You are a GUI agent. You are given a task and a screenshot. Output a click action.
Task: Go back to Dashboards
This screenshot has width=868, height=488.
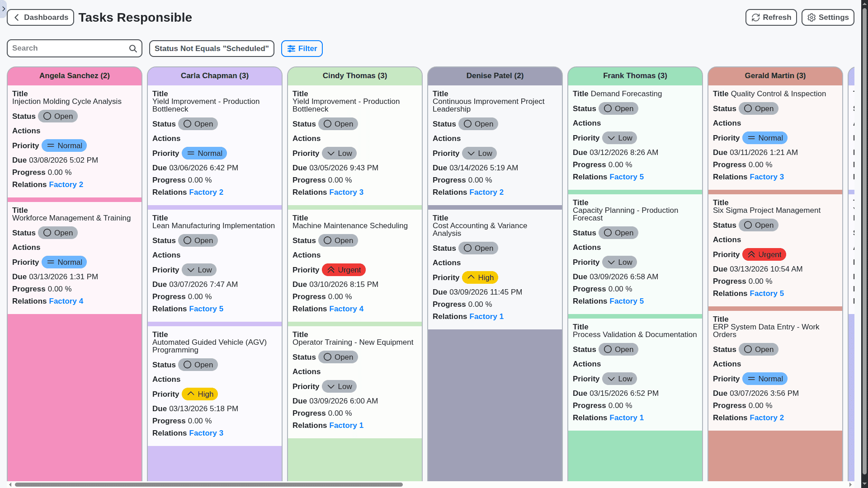click(x=40, y=18)
